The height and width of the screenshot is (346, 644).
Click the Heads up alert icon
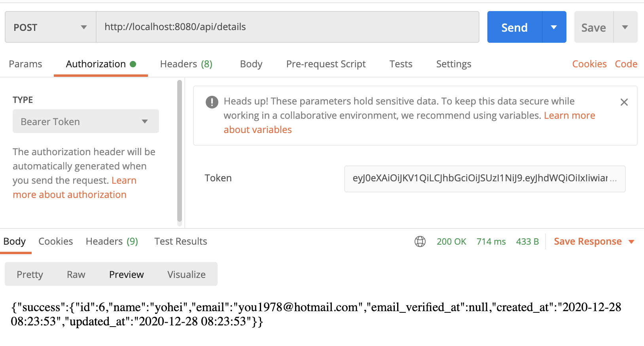click(x=212, y=102)
